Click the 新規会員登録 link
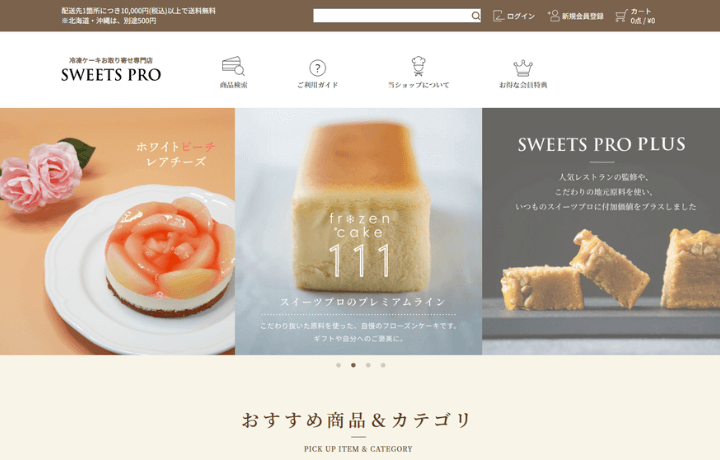The width and height of the screenshot is (720, 460). (583, 16)
